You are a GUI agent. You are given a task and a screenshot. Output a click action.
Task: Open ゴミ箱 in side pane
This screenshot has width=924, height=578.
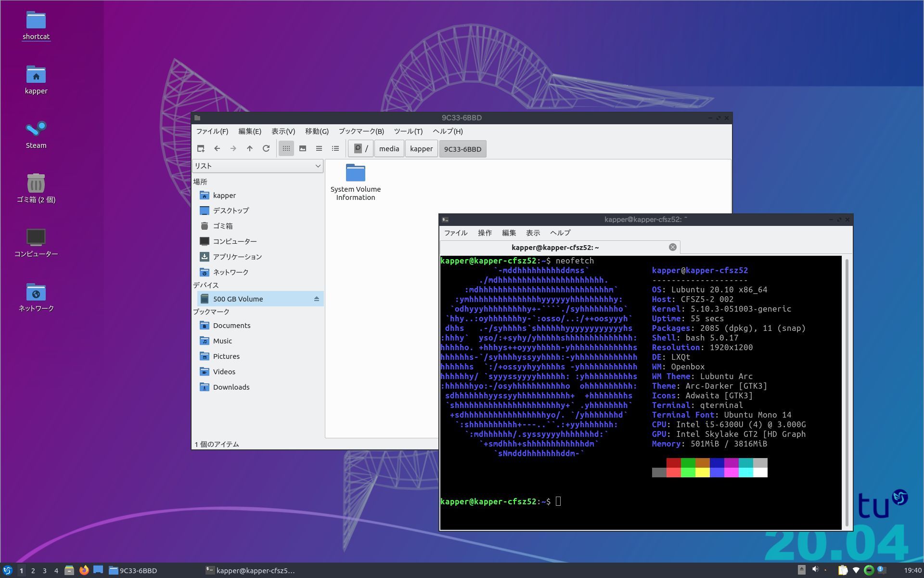[260, 226]
